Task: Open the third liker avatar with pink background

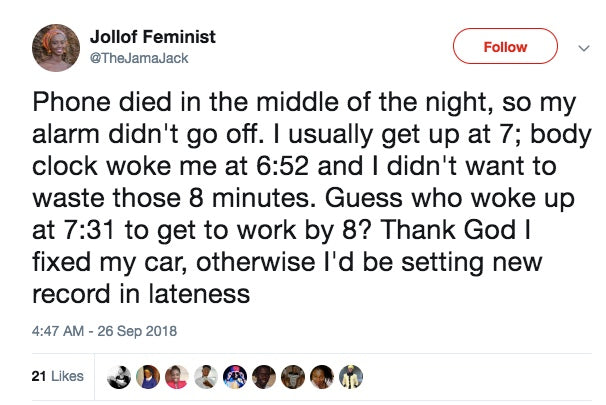Action: 177,376
